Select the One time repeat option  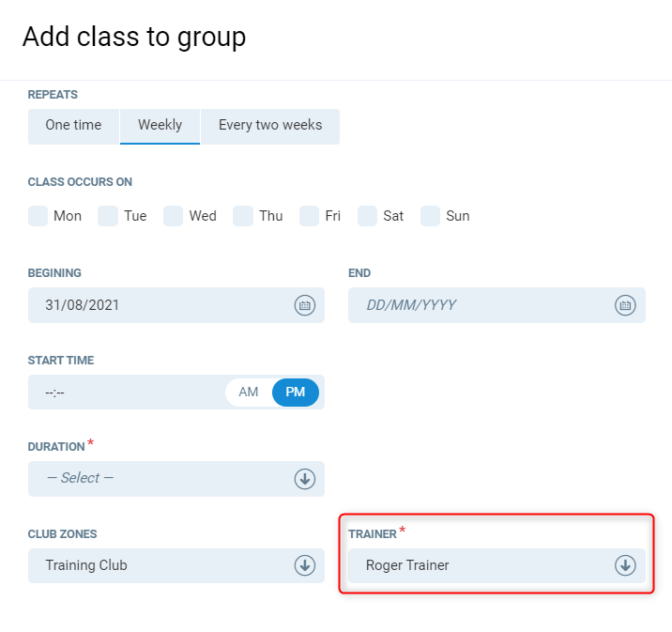point(73,126)
